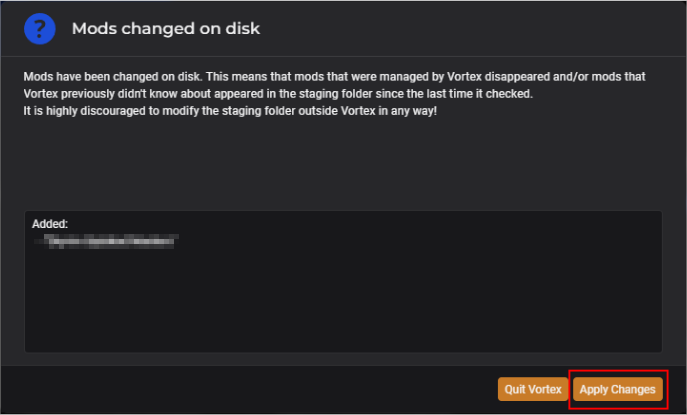Click the blue question mark icon

click(x=39, y=29)
